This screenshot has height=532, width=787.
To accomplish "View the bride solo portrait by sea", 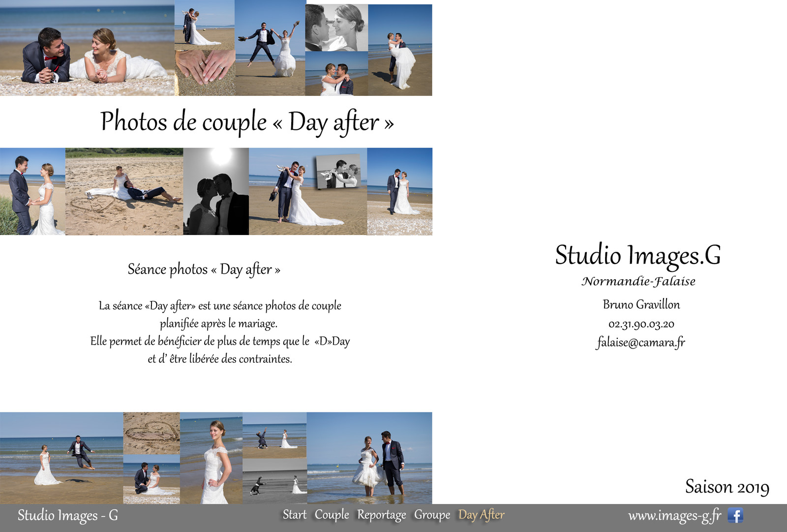I will point(211,457).
